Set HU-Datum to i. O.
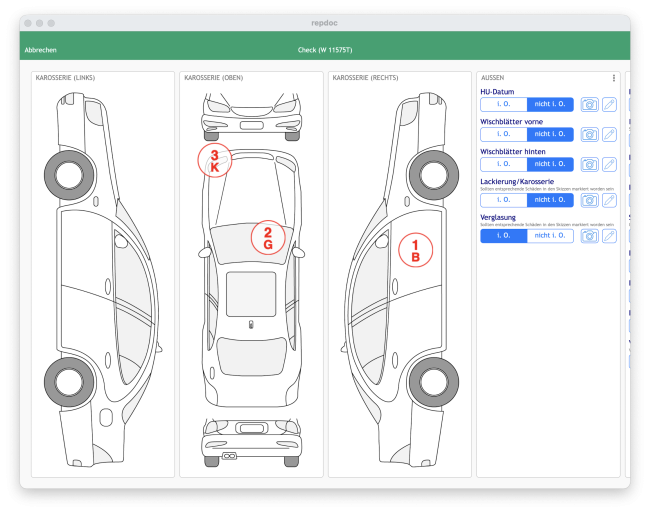Screen dimensions: 650x513 tap(504, 104)
